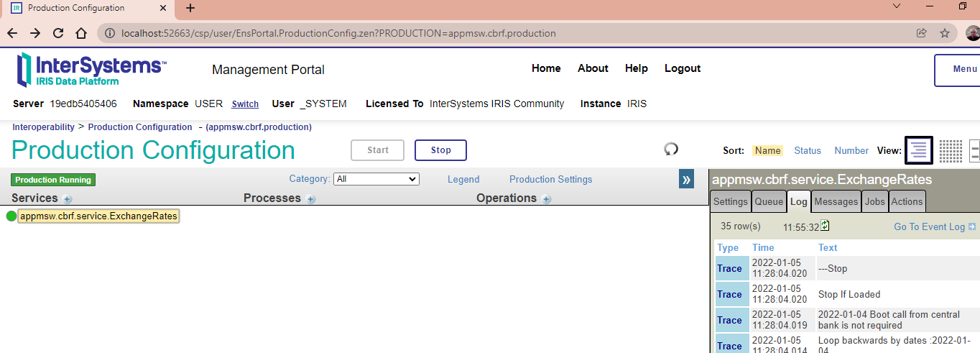Click the Text column header
The image size is (980, 353).
tap(828, 247)
